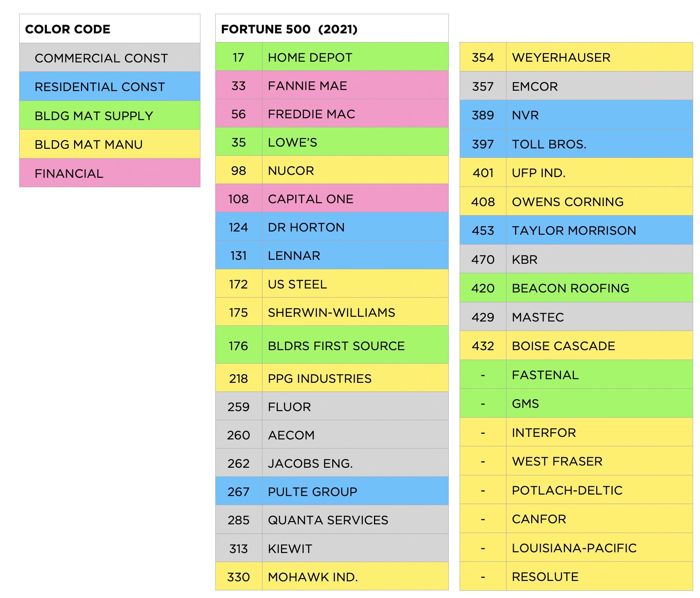This screenshot has height=598, width=700.
Task: Select rank number 176 cell
Action: pos(239,345)
